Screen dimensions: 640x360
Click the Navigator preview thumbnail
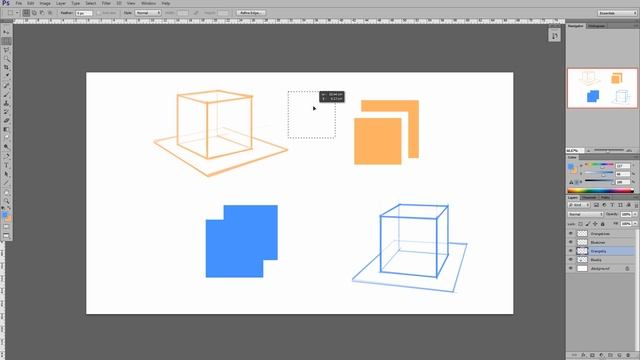point(602,88)
